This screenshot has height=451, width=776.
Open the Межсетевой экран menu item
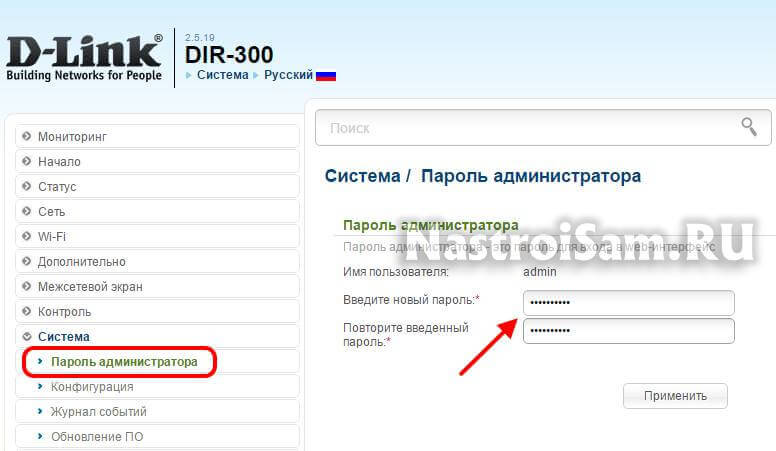(x=157, y=286)
